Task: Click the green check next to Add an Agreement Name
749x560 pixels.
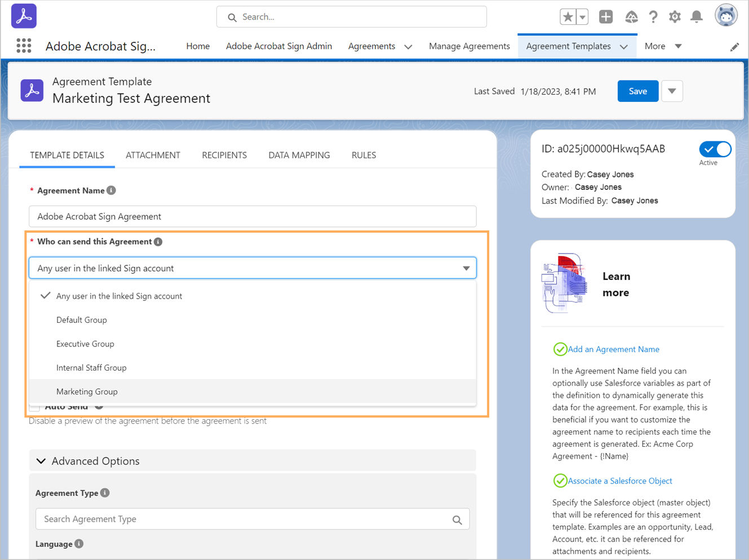Action: click(x=560, y=349)
